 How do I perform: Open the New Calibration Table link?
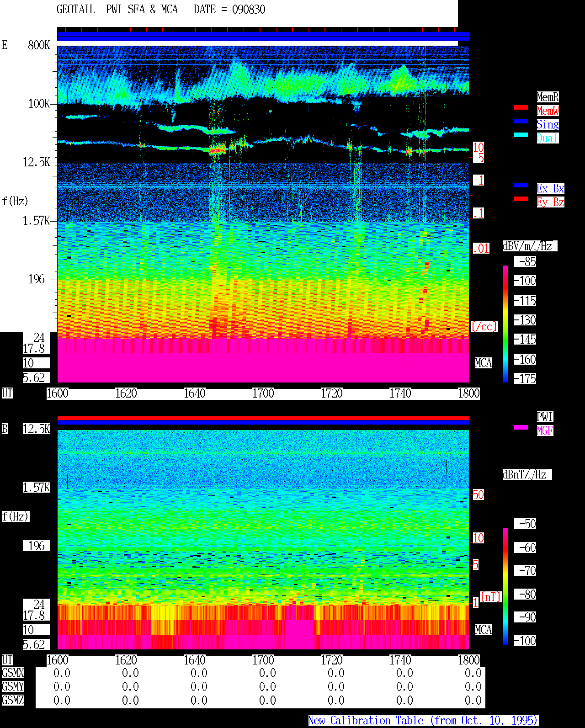[x=423, y=720]
